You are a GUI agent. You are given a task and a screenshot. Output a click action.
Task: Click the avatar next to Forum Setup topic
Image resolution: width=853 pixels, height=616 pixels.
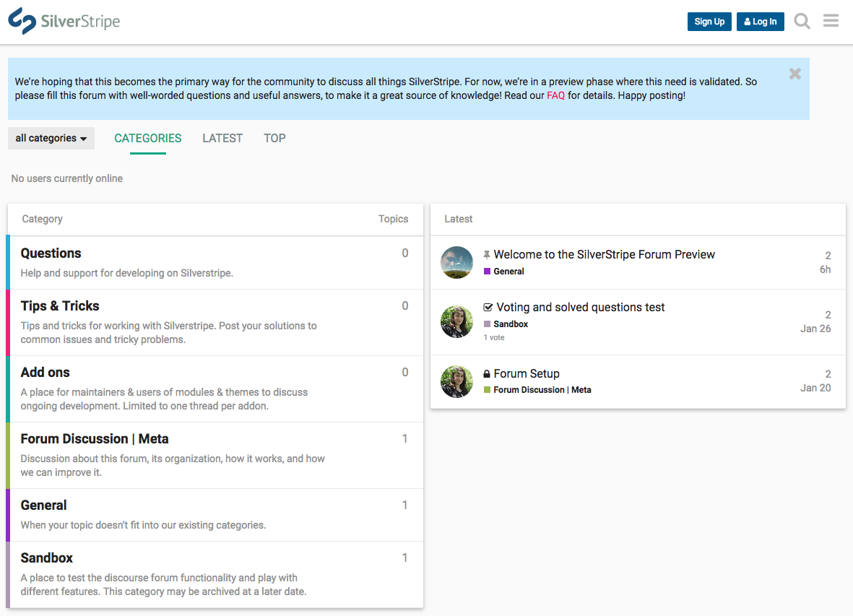pos(456,381)
